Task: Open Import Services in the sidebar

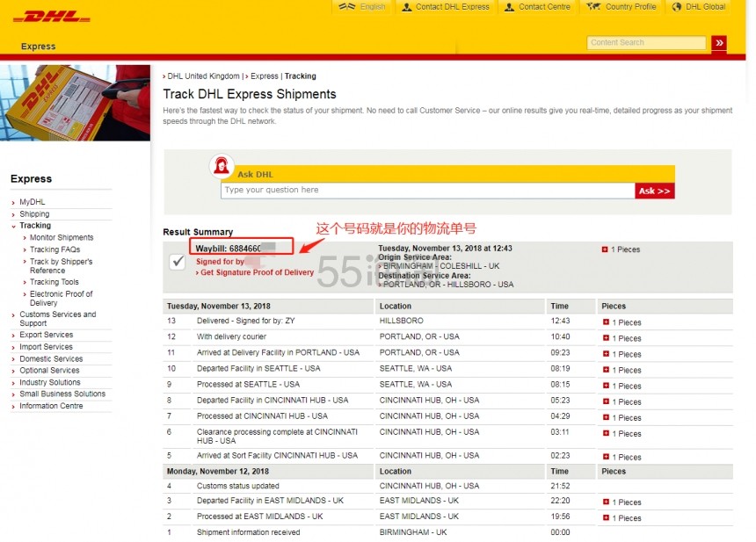Action: pos(46,347)
